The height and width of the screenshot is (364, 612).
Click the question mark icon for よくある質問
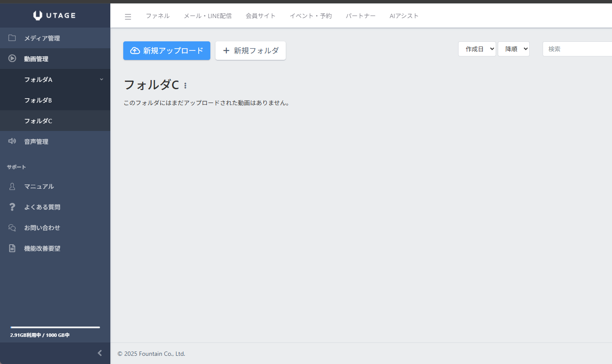coord(12,207)
